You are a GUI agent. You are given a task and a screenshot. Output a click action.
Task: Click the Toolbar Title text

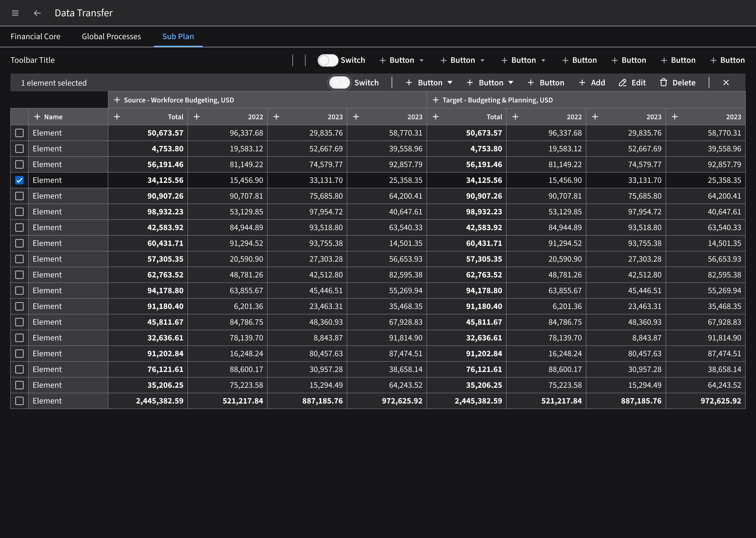33,60
